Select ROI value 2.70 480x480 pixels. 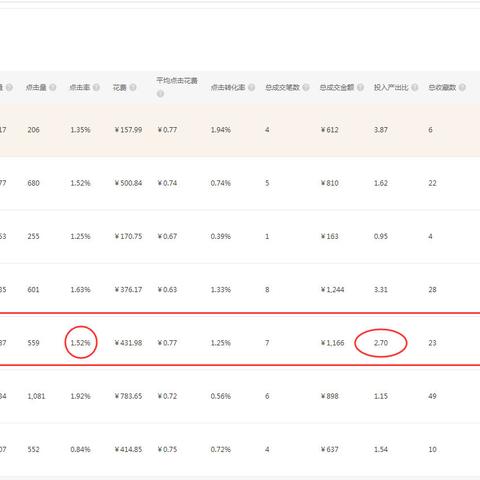pyautogui.click(x=381, y=343)
